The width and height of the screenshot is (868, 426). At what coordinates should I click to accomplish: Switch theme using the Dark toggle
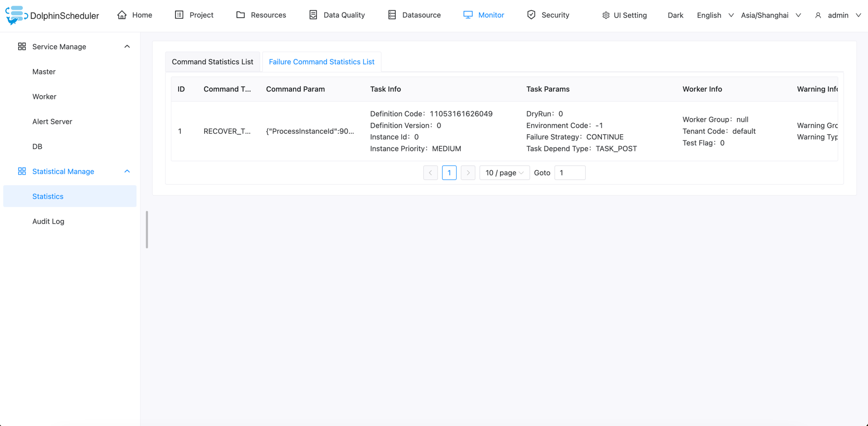pos(675,15)
